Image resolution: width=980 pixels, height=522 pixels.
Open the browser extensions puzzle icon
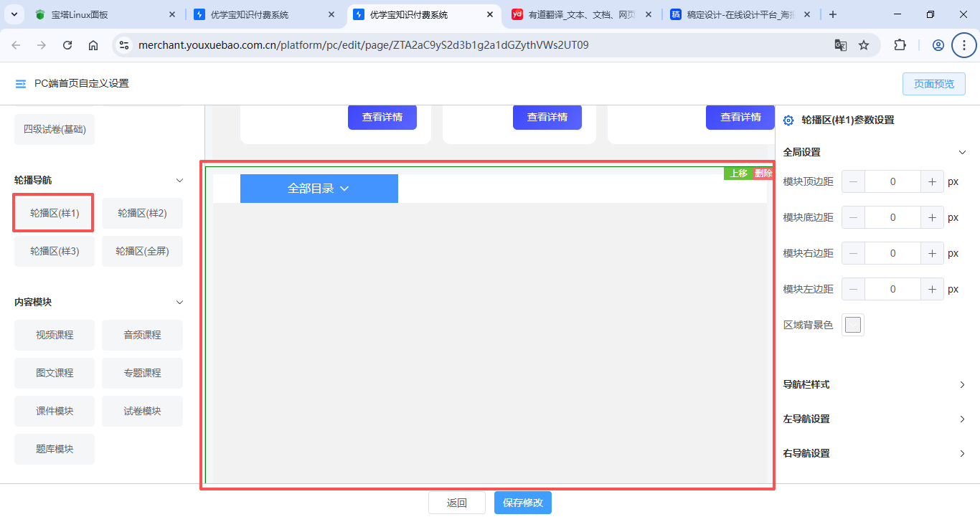pos(900,45)
